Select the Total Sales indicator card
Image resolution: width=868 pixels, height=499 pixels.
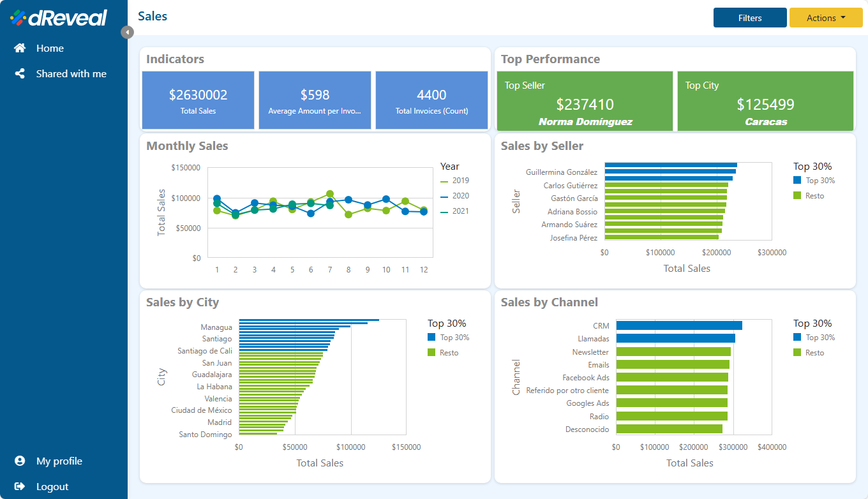[x=198, y=101]
